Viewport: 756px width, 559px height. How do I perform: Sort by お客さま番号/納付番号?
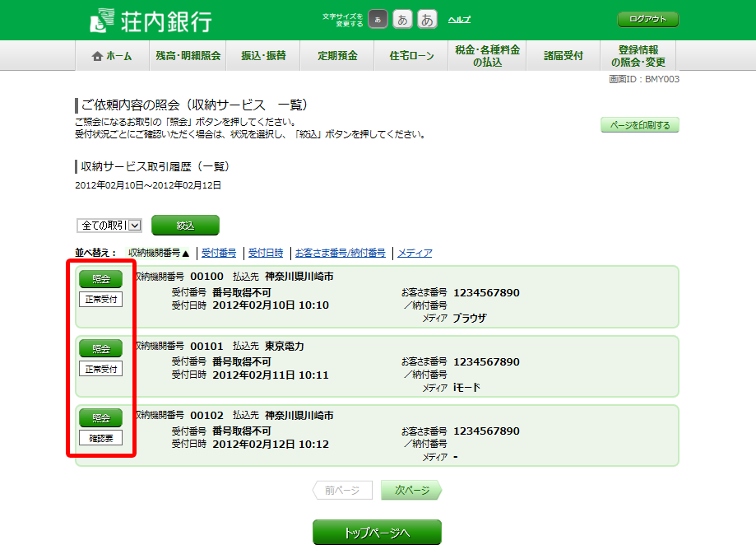pyautogui.click(x=340, y=254)
